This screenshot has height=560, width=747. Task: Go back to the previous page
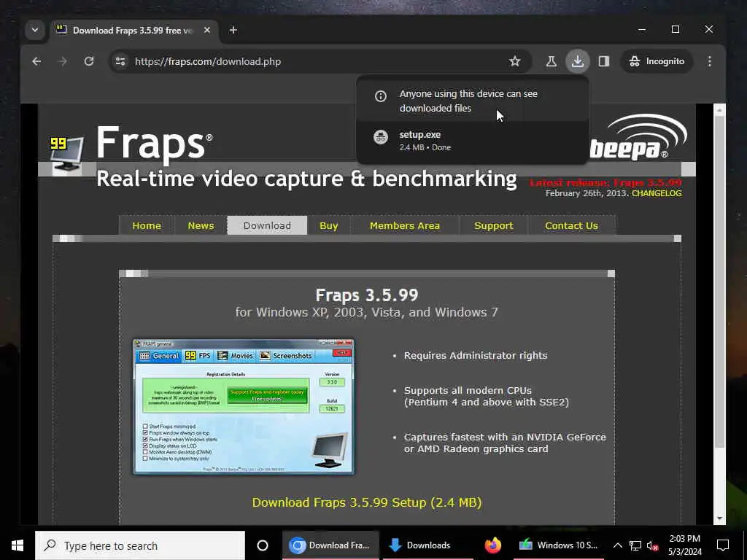click(36, 61)
